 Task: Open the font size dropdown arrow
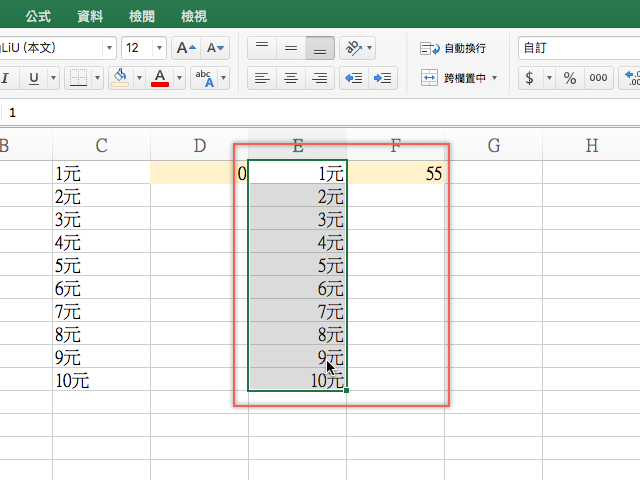click(160, 48)
